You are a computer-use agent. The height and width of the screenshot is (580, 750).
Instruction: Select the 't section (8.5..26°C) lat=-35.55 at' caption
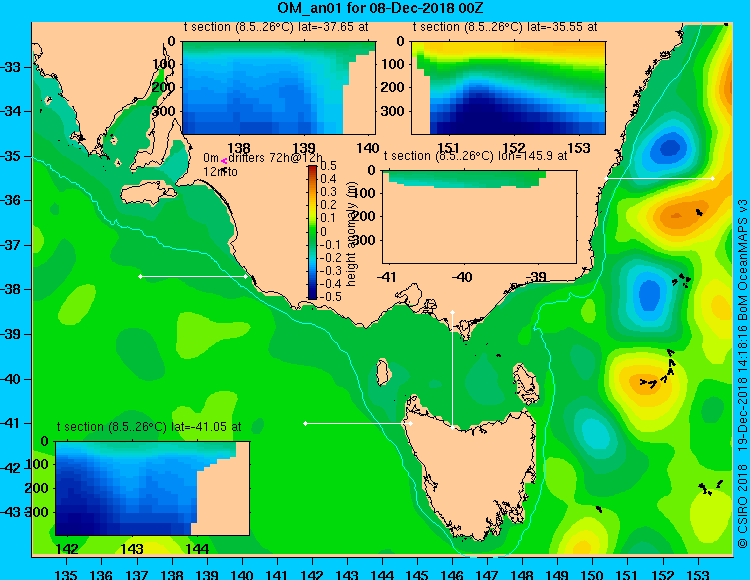point(505,27)
